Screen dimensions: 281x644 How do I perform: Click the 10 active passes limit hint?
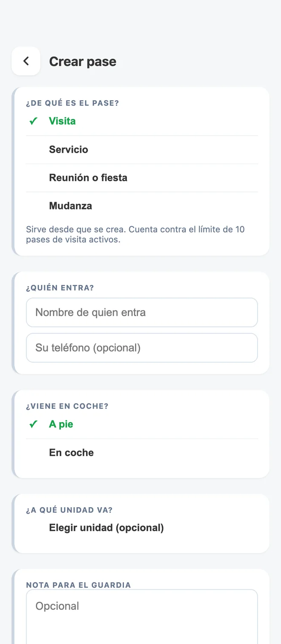click(x=135, y=235)
